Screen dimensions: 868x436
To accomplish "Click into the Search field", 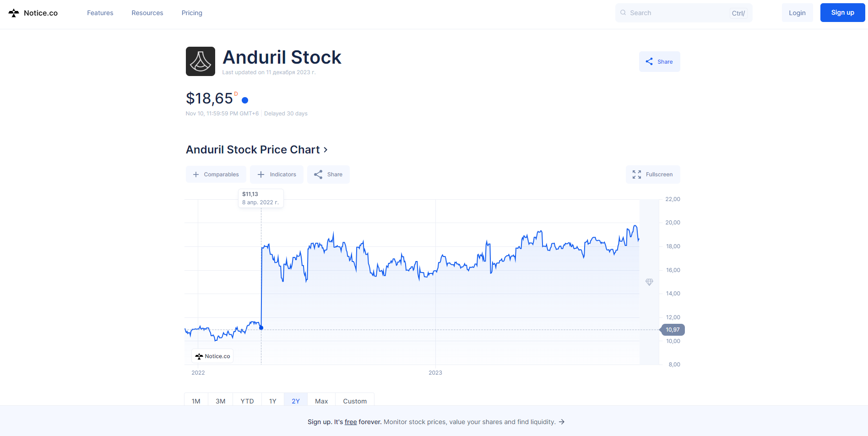I will 678,13.
